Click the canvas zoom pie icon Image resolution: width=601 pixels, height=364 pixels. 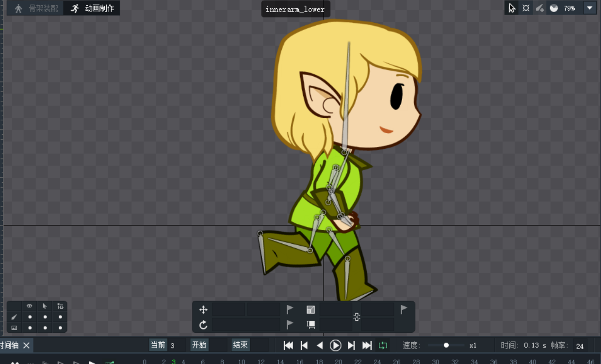tap(554, 8)
